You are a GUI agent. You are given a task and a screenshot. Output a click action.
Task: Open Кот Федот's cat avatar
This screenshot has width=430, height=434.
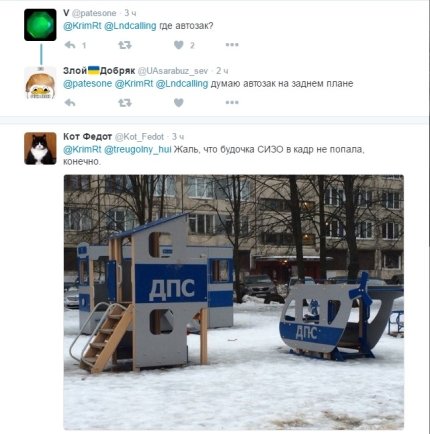[40, 148]
